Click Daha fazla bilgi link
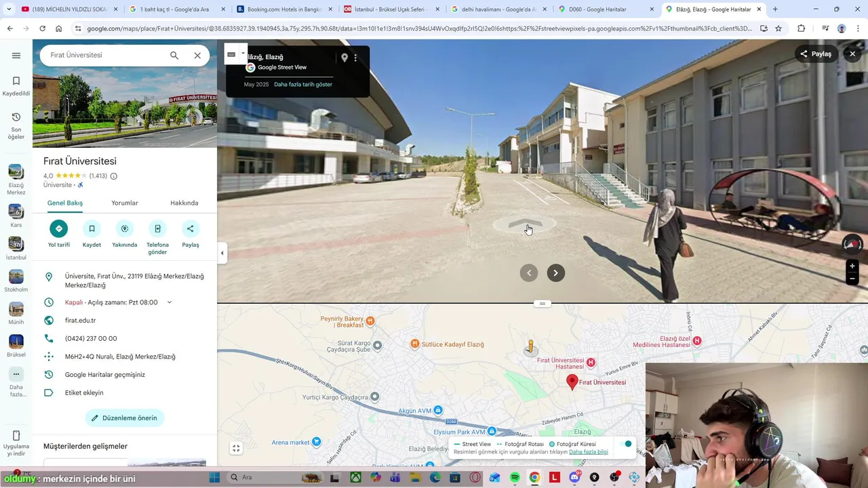 pyautogui.click(x=589, y=452)
